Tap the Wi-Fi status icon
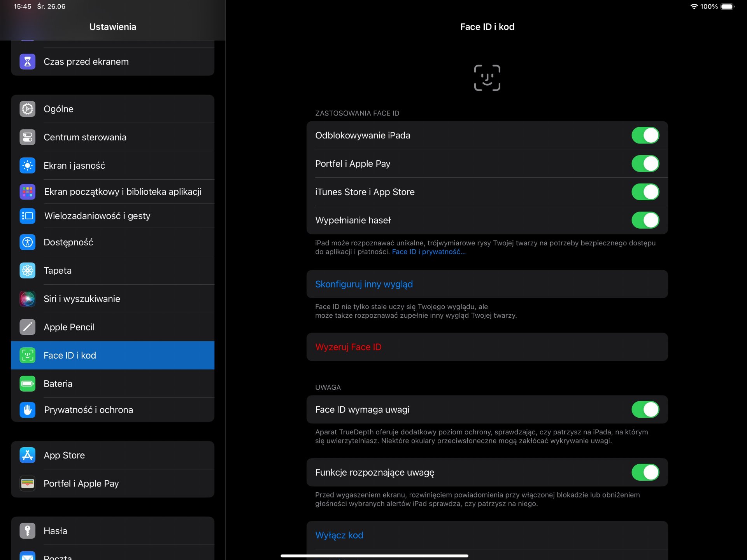 [694, 7]
